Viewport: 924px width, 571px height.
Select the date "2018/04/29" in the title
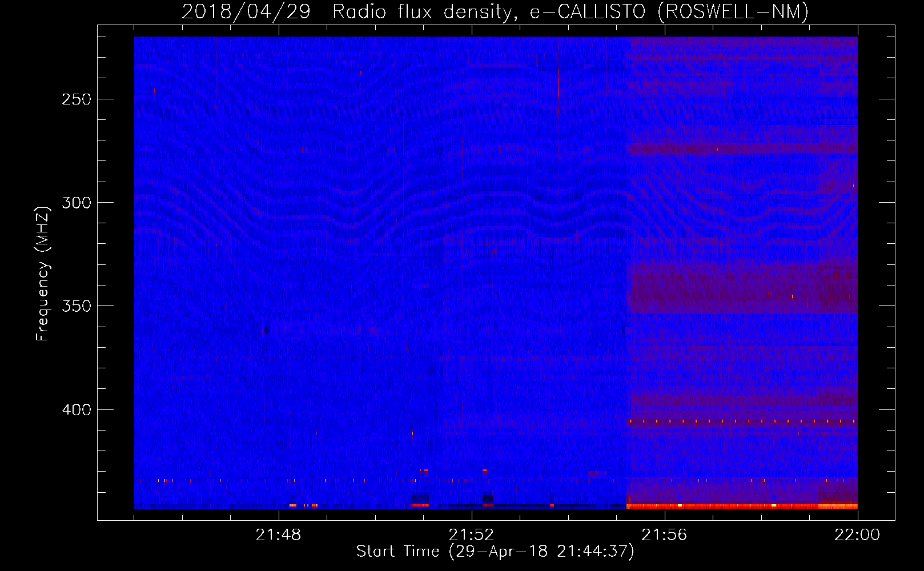click(246, 12)
